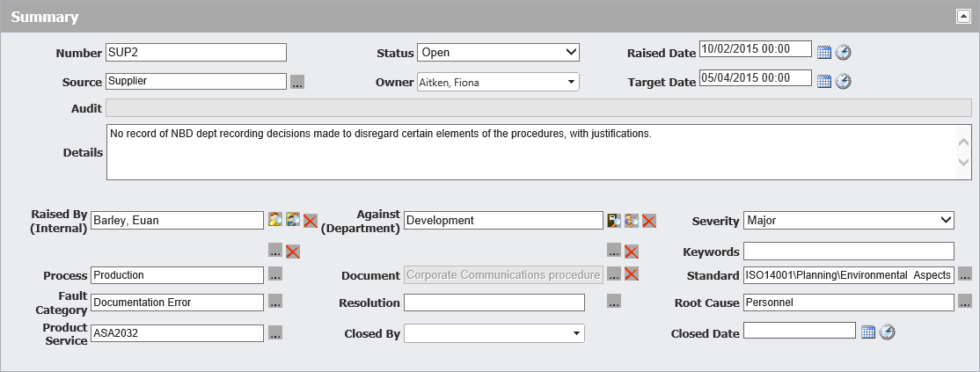Viewport: 980px width, 372px height.
Task: Click into the Keywords input field
Action: [x=848, y=252]
